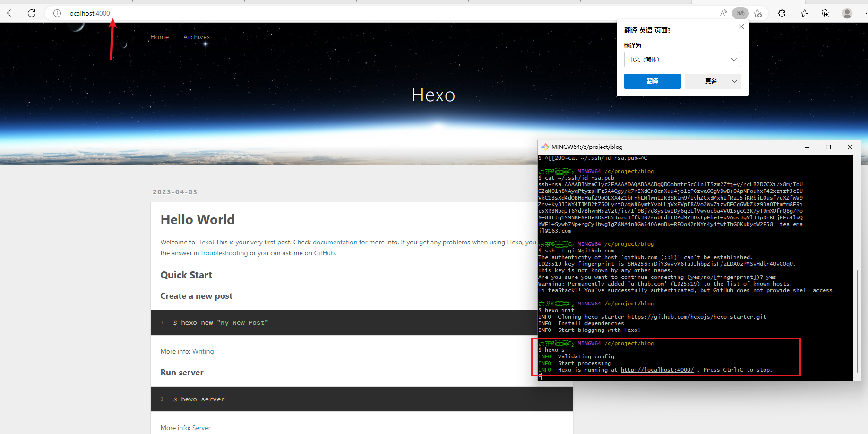Toggle the translate page icon in address bar
The height and width of the screenshot is (434, 868).
[740, 13]
